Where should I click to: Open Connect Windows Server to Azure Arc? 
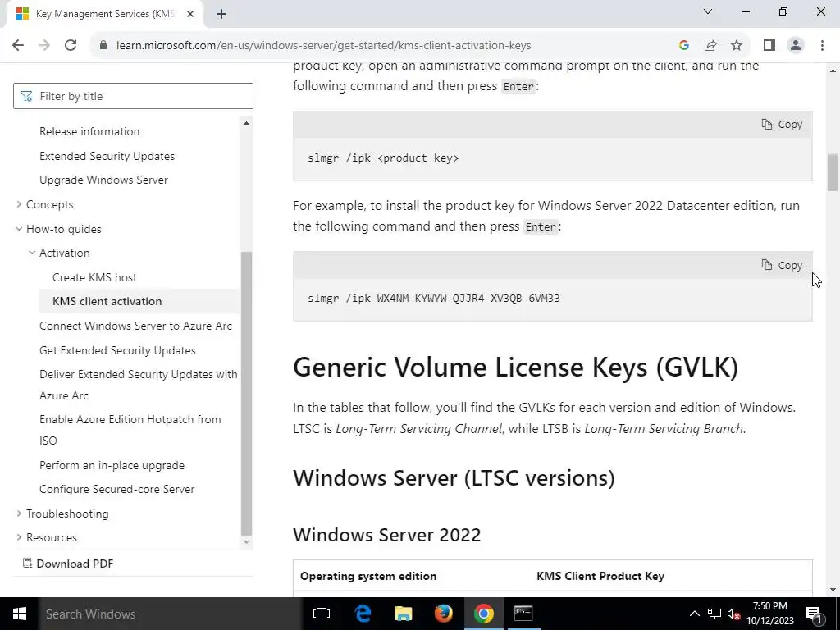tap(135, 326)
